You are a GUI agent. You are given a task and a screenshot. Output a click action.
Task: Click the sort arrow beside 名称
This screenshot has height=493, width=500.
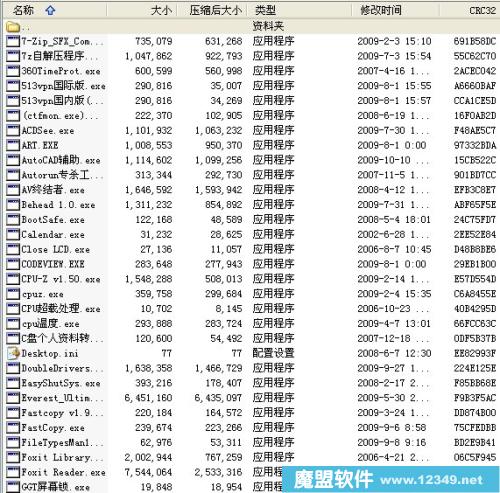50,11
